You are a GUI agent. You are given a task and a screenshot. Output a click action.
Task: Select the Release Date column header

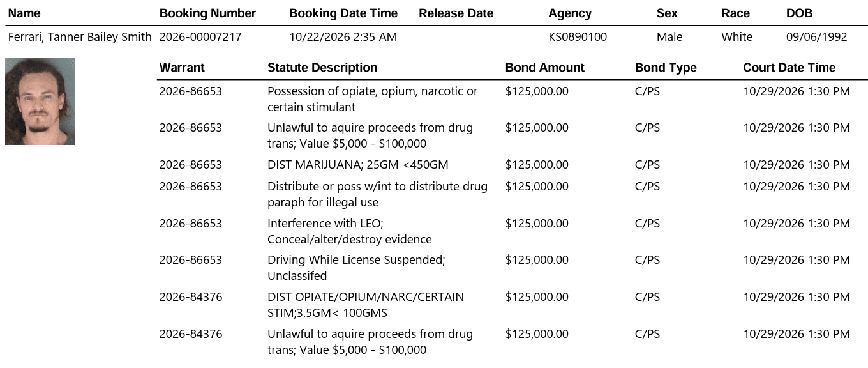pos(456,13)
